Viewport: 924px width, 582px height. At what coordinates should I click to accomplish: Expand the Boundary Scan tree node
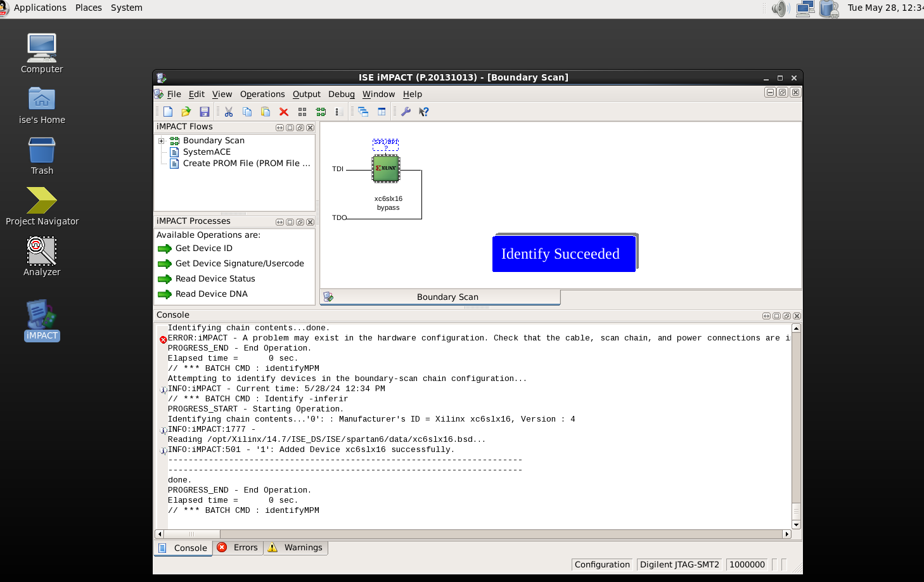(x=162, y=141)
